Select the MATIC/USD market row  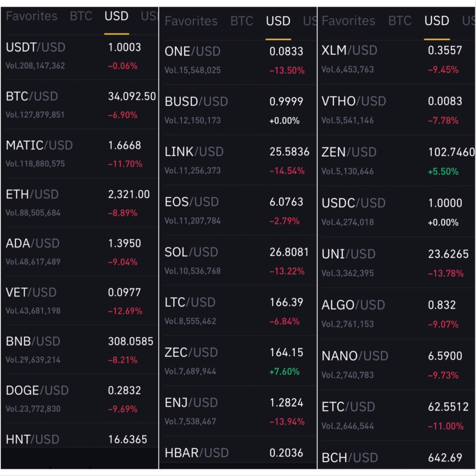[x=40, y=145]
